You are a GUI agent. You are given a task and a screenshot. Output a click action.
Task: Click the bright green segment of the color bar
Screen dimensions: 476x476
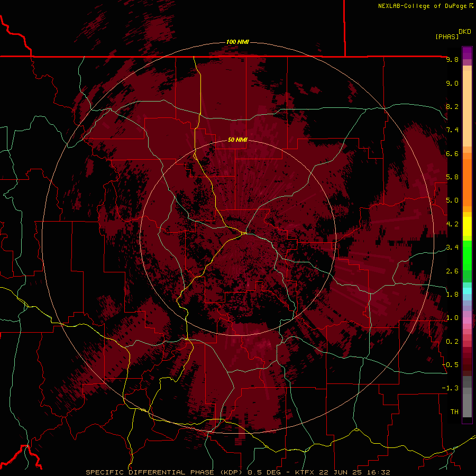[467, 255]
